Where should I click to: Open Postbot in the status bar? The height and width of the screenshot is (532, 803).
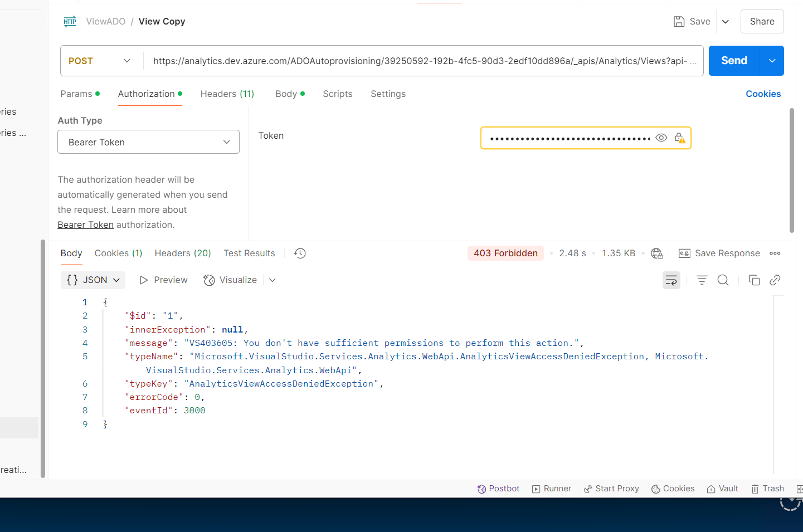(x=498, y=489)
